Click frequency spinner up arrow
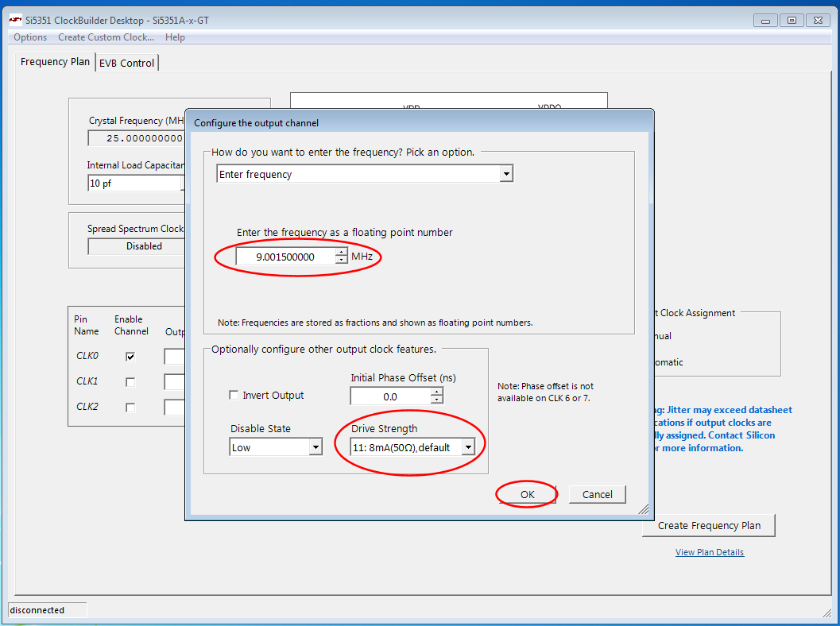This screenshot has height=626, width=840. click(342, 253)
